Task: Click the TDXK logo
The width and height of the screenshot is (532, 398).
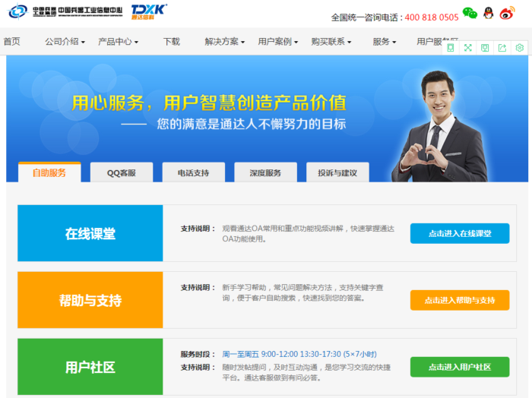Action: click(149, 11)
